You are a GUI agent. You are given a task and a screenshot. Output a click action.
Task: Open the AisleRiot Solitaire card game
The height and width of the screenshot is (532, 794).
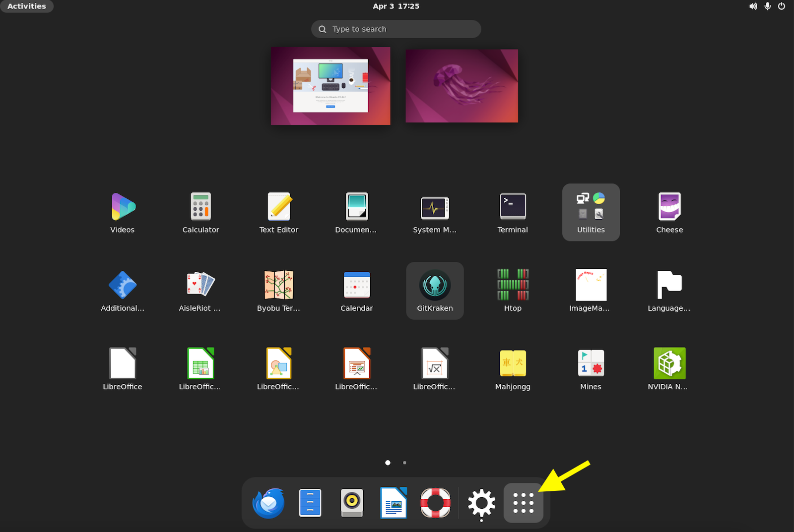pos(200,291)
